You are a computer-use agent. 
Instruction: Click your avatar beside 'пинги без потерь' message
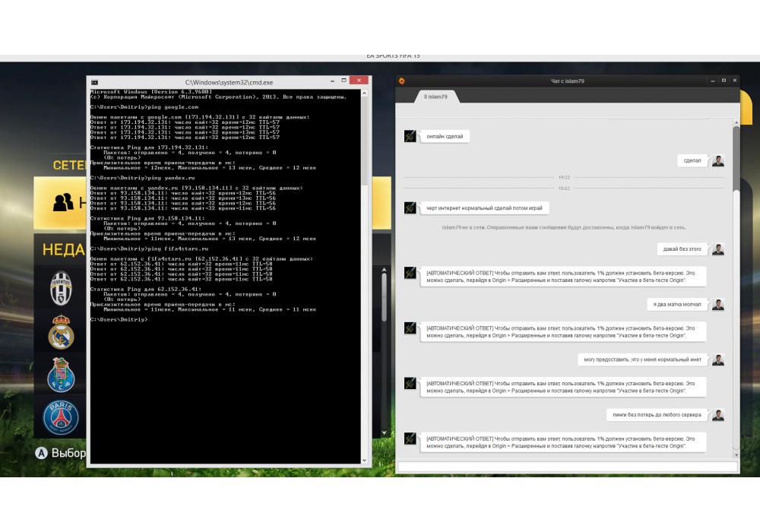click(718, 415)
